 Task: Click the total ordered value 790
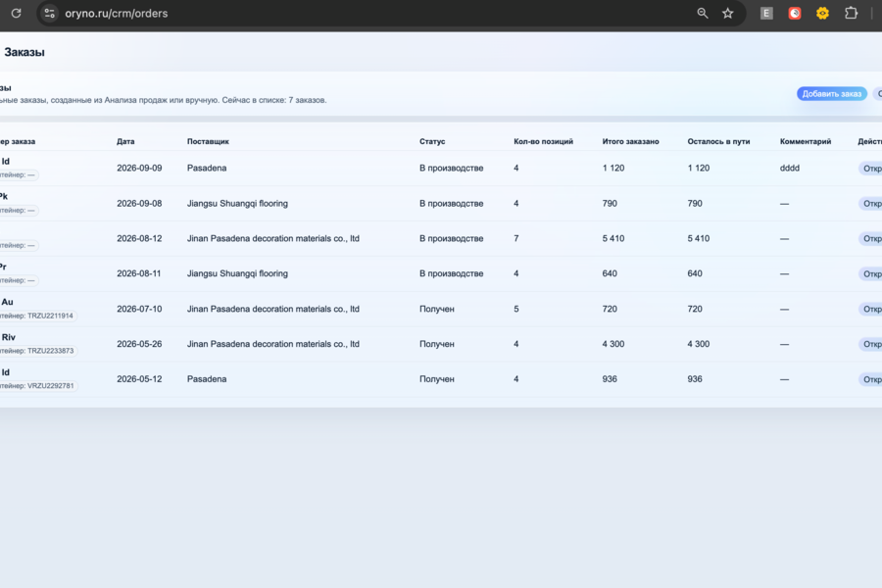610,203
